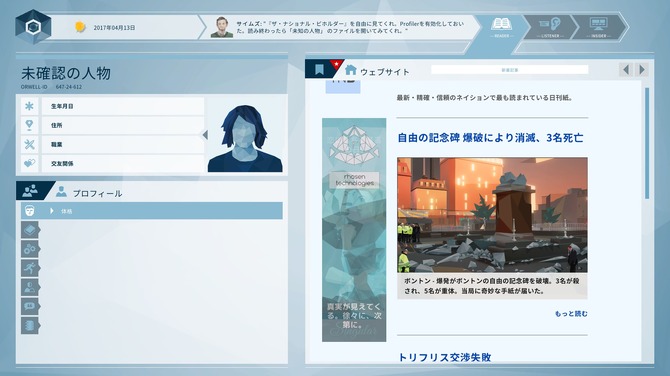Screen dimensions: 670x376
Task: Click the website address bar
Action: [x=509, y=70]
